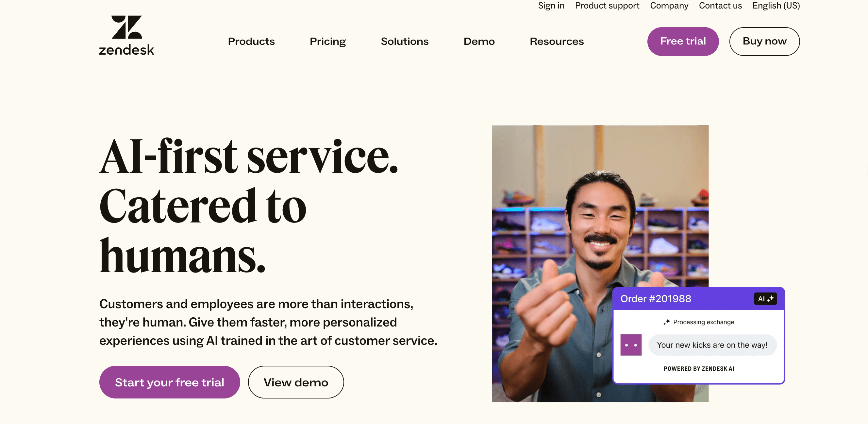Click the Contact us link

point(720,5)
